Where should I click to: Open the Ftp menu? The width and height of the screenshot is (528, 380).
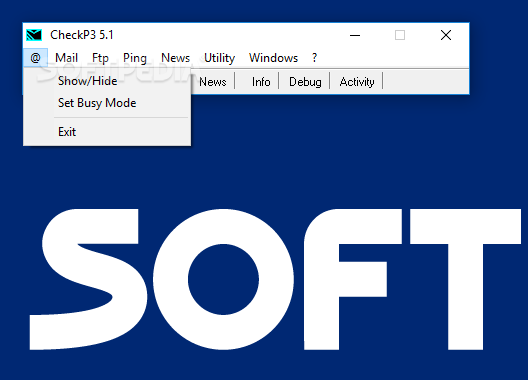point(100,58)
